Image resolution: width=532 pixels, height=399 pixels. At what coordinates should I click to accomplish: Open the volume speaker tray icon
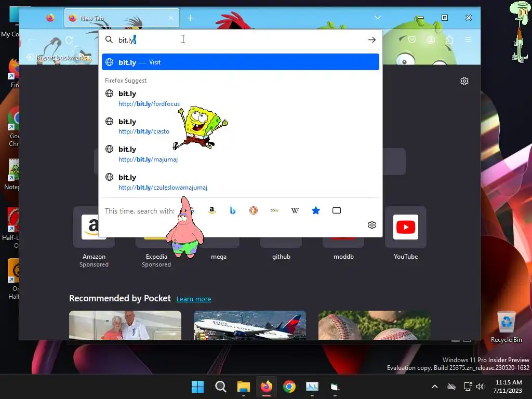click(480, 387)
